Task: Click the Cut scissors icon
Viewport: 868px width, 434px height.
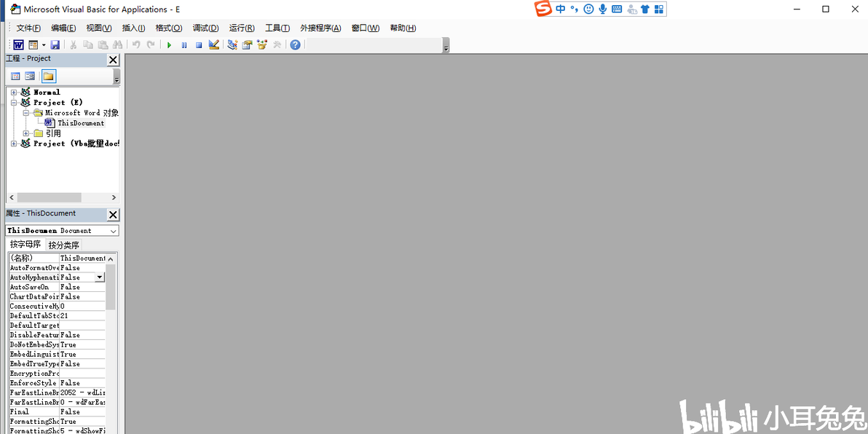Action: click(73, 45)
